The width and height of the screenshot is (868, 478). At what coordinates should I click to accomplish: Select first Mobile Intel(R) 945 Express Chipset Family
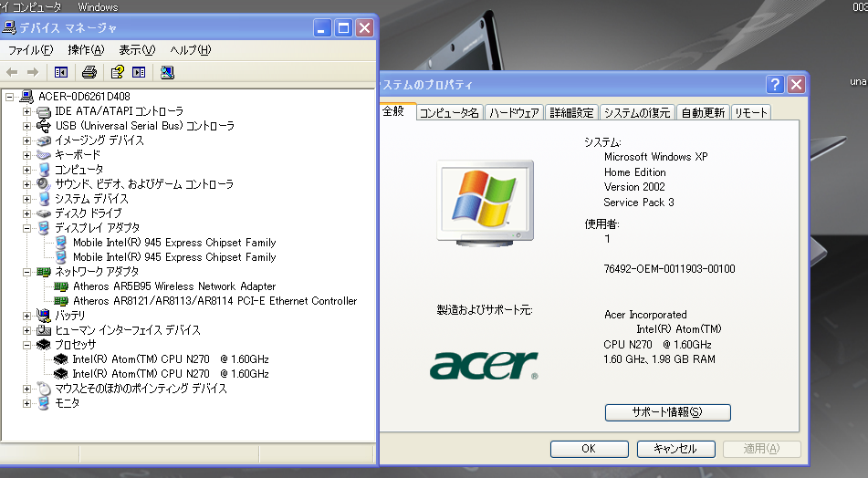(174, 243)
